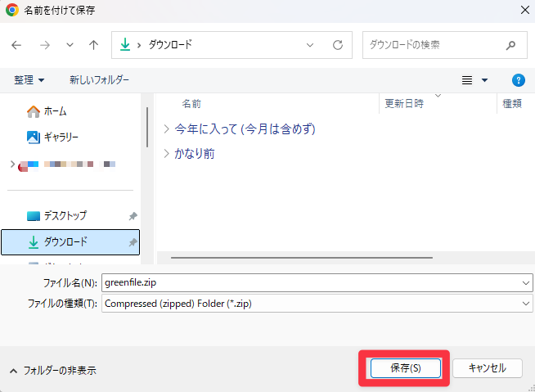
Task: Open the 整理 menu
Action: [29, 80]
